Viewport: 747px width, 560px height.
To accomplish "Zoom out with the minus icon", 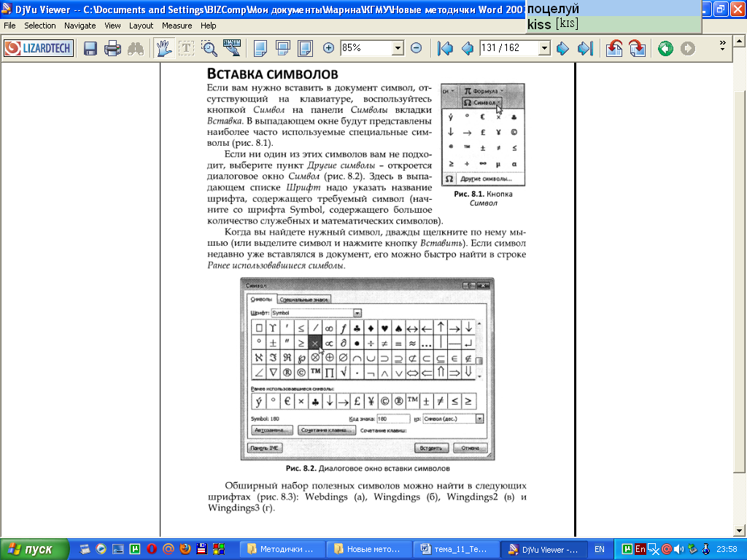I will coord(416,47).
